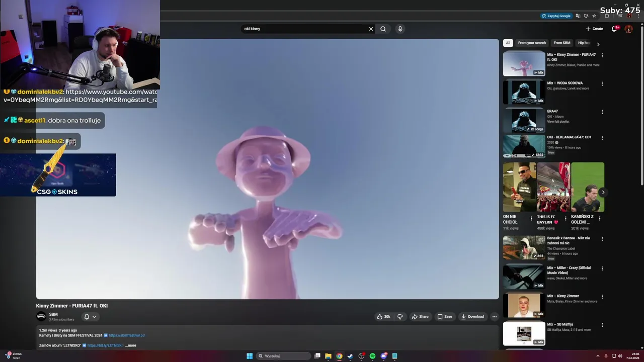
Task: Open Spotify from the taskbar
Action: [372, 356]
